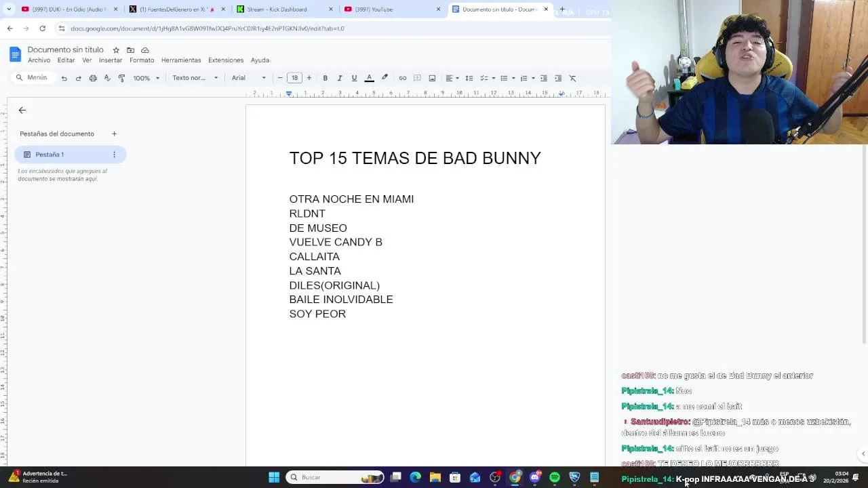Star the document with star icon

coord(116,50)
